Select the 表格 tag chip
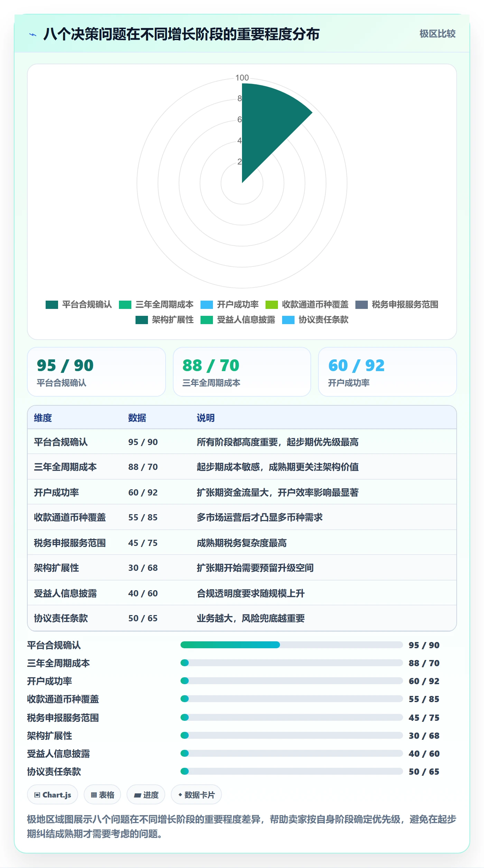Screen dimensions: 484x868 point(102,795)
